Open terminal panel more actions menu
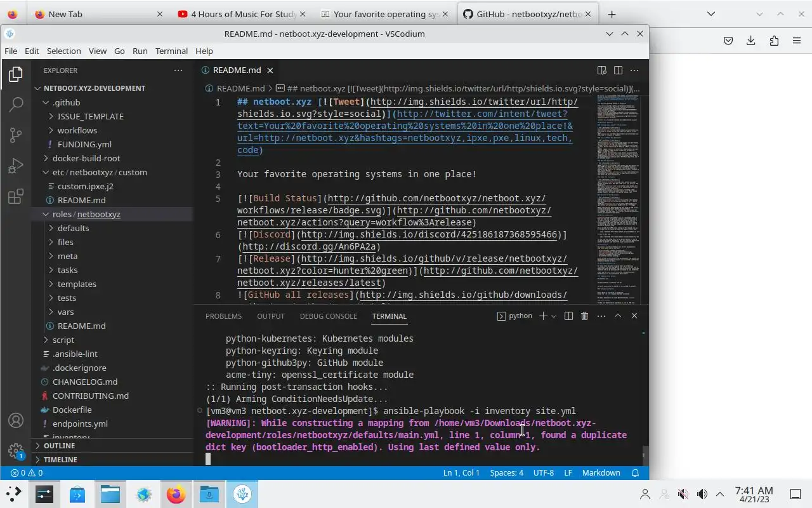This screenshot has width=812, height=508. click(601, 316)
